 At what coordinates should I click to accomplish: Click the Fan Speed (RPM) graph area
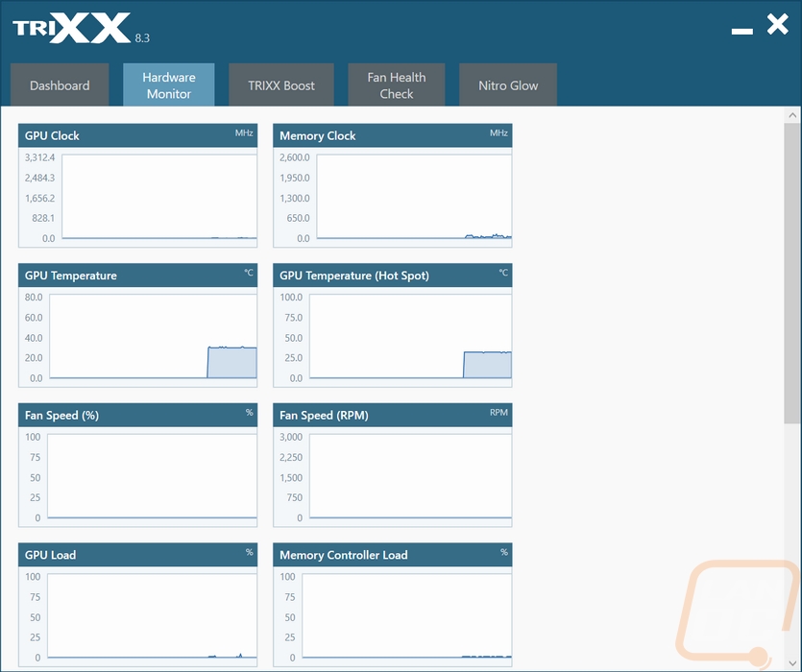pyautogui.click(x=410, y=476)
